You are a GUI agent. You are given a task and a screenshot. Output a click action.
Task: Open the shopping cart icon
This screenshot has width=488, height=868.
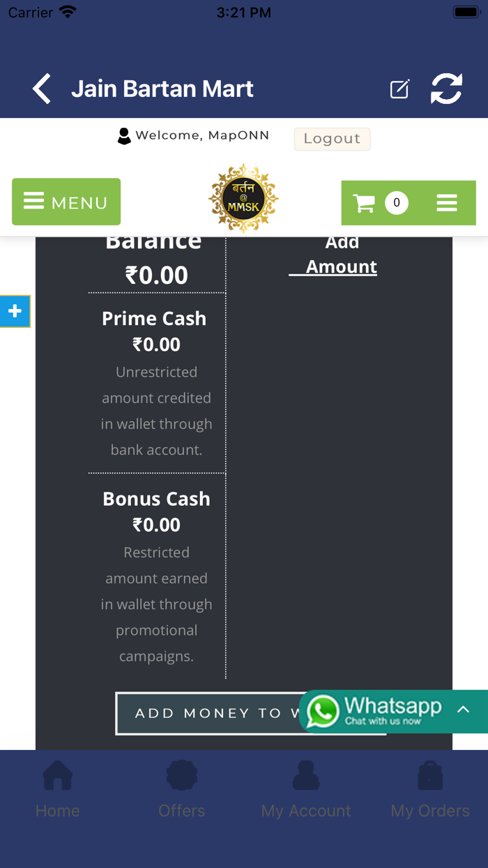pos(364,203)
